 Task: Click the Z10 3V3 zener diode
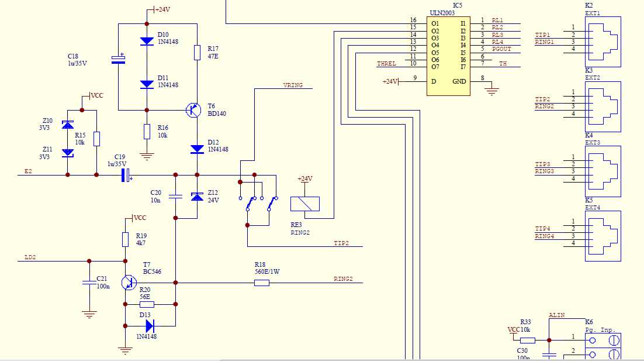(68, 124)
